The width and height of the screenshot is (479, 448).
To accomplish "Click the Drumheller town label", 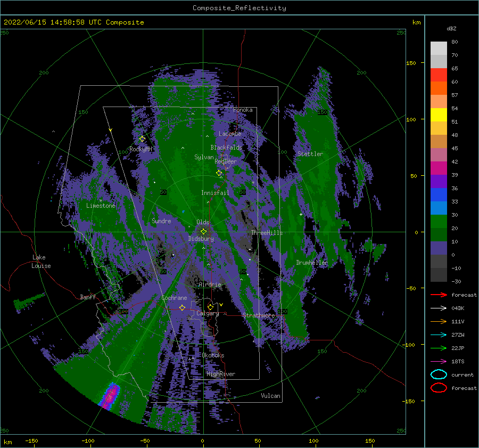I will [312, 263].
